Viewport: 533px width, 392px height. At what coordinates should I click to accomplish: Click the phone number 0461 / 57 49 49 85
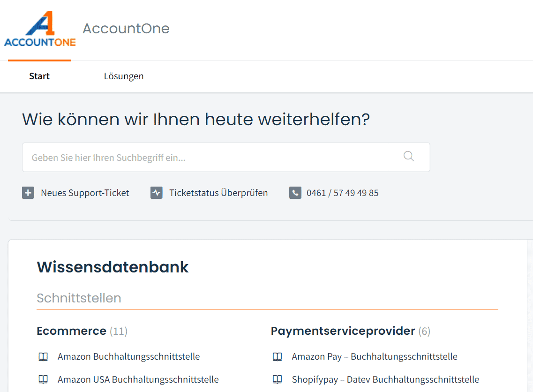pos(342,193)
